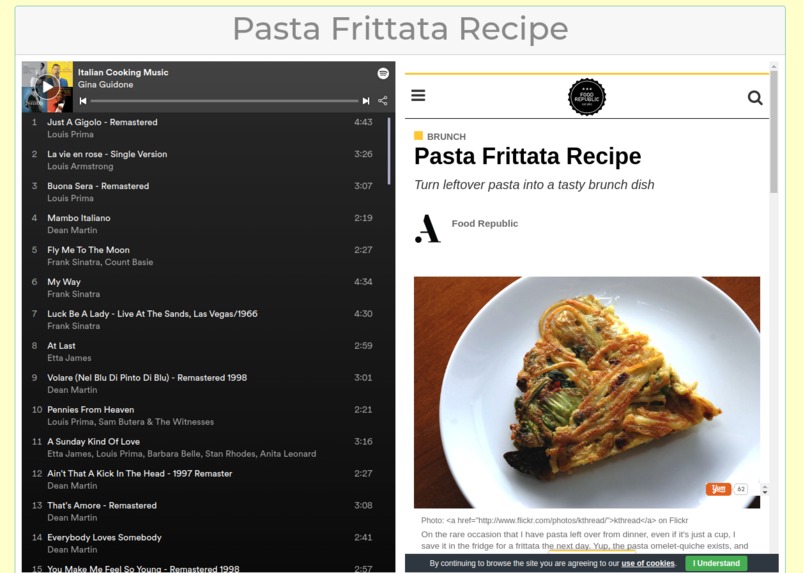This screenshot has height=573, width=803.
Task: Click the scrollbar up arrow on recipe page
Action: point(774,66)
